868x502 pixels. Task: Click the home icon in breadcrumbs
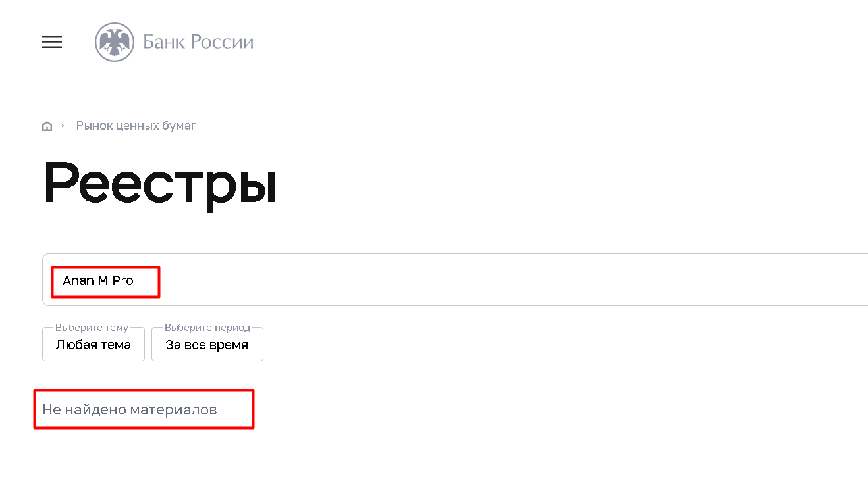(47, 126)
